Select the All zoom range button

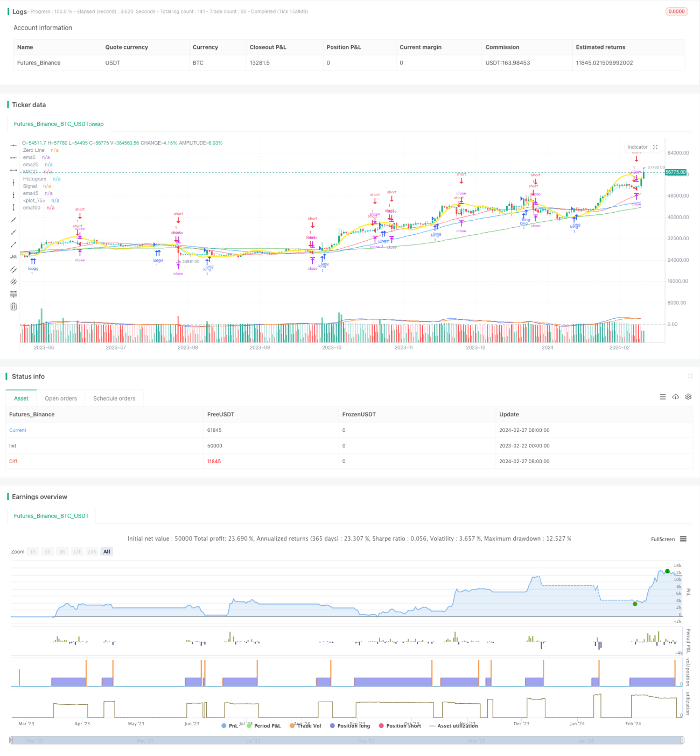(x=107, y=551)
